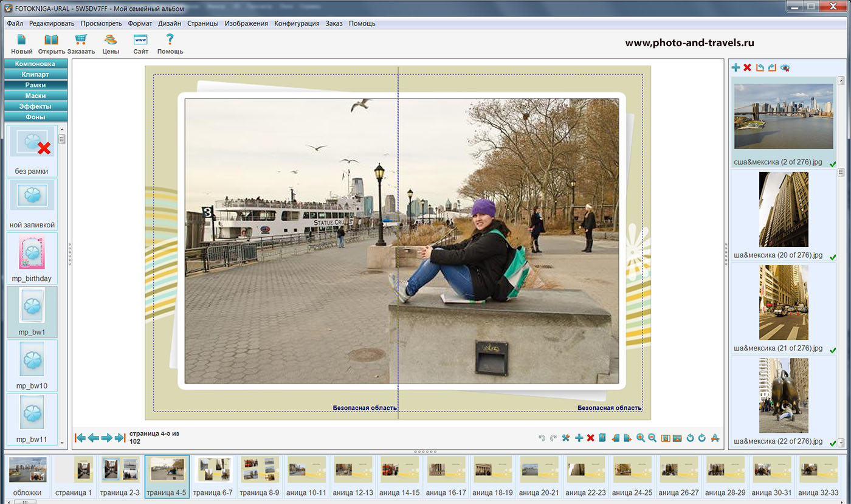The height and width of the screenshot is (504, 851).
Task: Zoom in with the magnifier plus icon
Action: point(640,438)
